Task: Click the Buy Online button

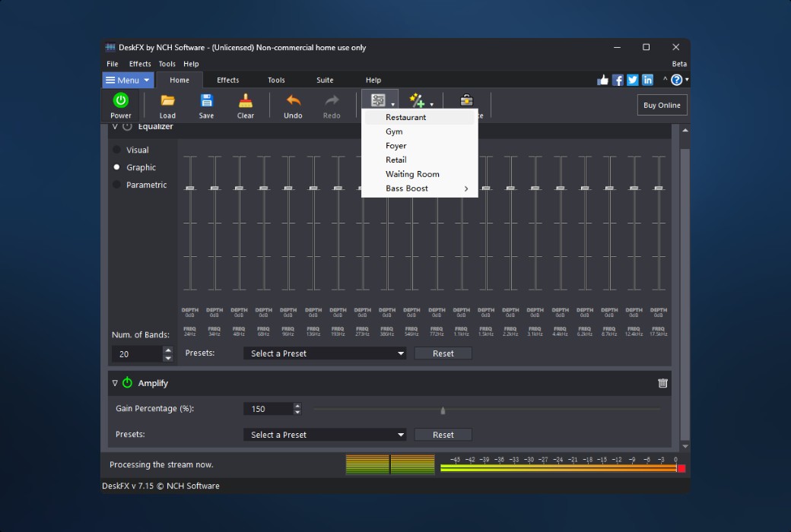Action: click(661, 105)
